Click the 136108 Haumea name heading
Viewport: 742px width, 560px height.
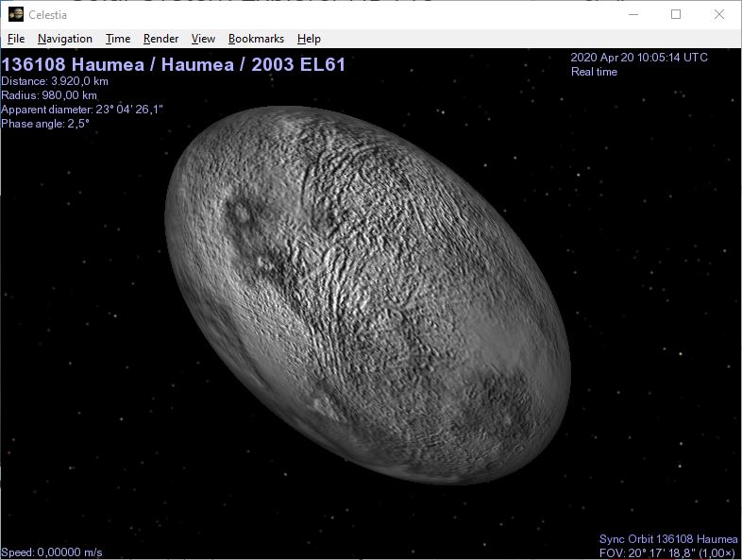click(174, 65)
